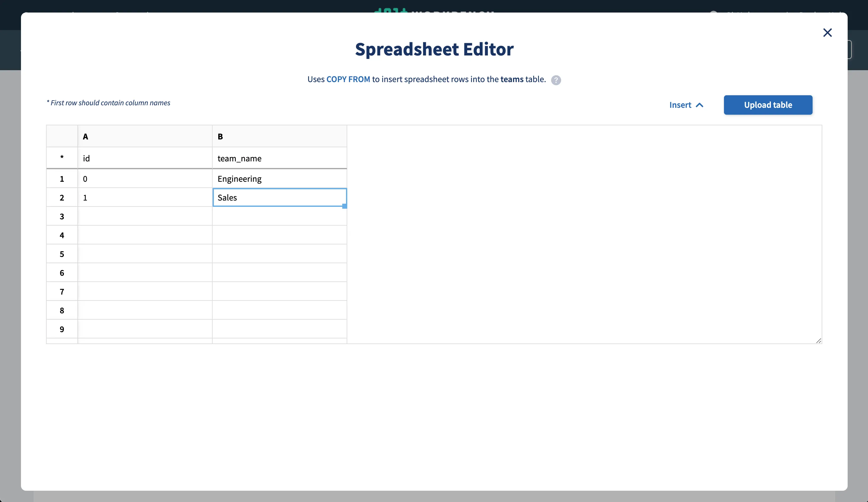
Task: Select row 3 row-number header
Action: pyautogui.click(x=62, y=216)
